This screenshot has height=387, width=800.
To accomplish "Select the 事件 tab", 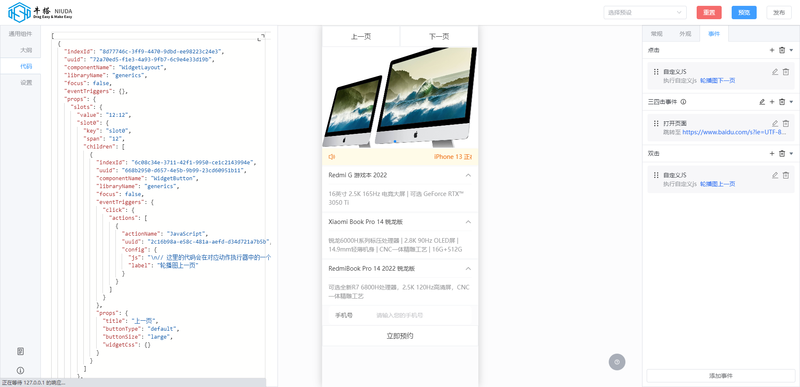I will [714, 34].
